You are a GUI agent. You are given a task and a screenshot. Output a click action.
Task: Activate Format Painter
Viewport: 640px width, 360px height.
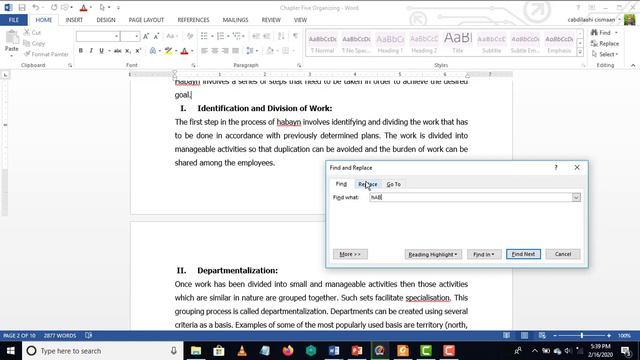pos(46,54)
